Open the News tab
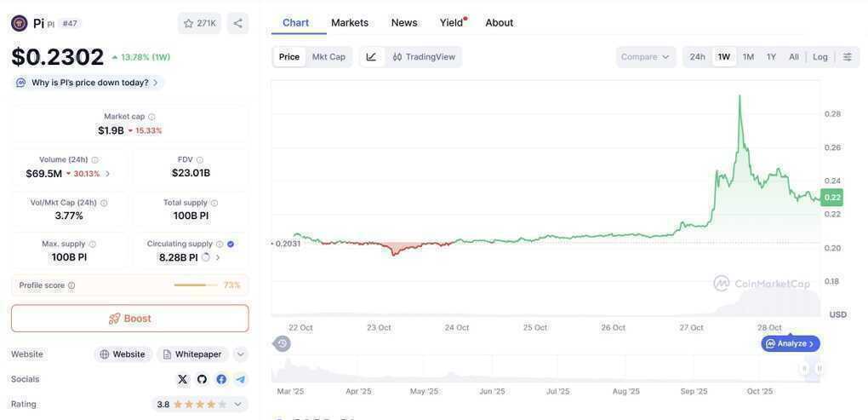Viewport: 868px width, 420px height. tap(404, 22)
